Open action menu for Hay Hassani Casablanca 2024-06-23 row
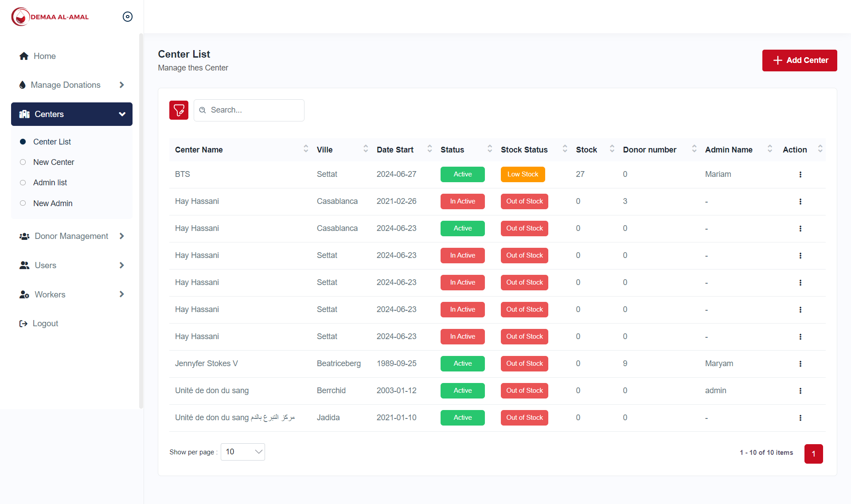 tap(800, 229)
